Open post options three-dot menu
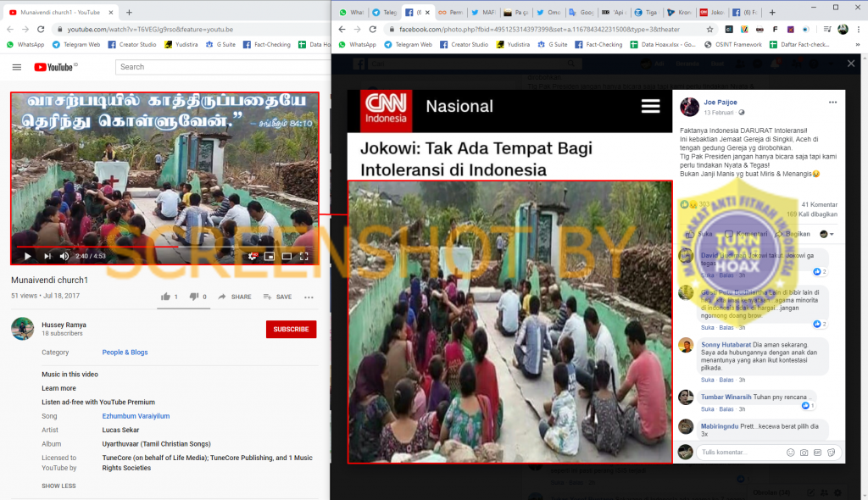Viewport: 868px width, 500px height. click(832, 103)
